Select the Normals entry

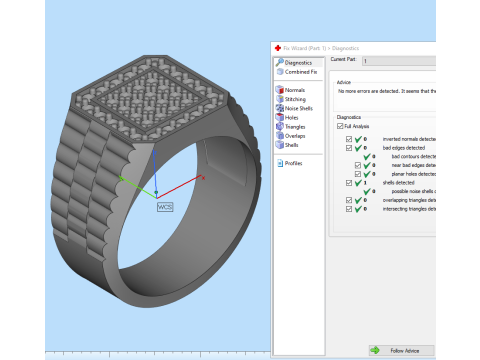coord(295,90)
